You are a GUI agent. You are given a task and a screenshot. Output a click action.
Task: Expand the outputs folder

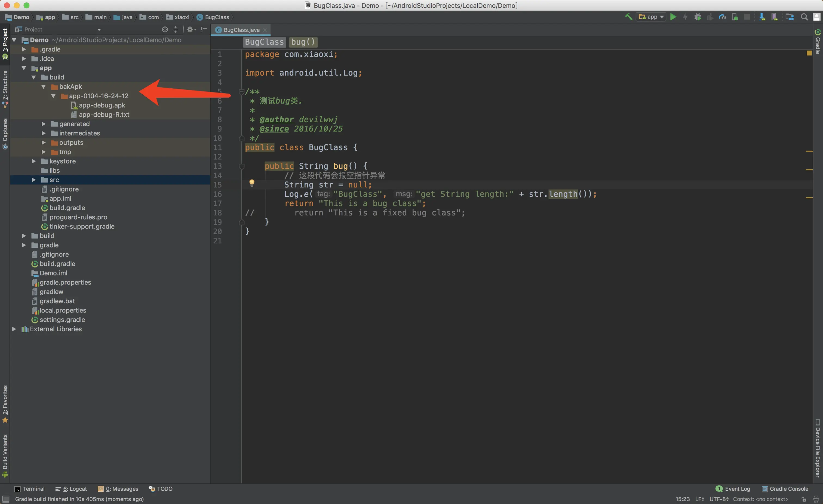tap(44, 143)
